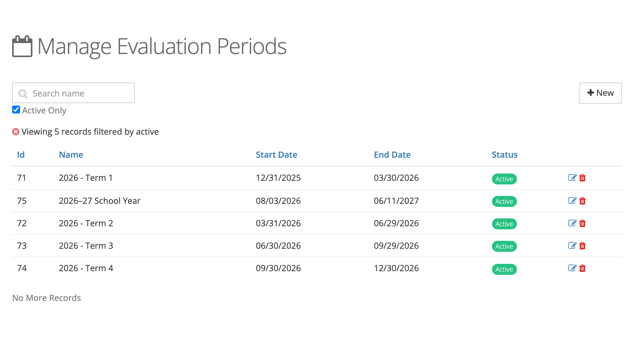Click the calendar icon beside the page title
634x364 pixels.
pos(22,46)
